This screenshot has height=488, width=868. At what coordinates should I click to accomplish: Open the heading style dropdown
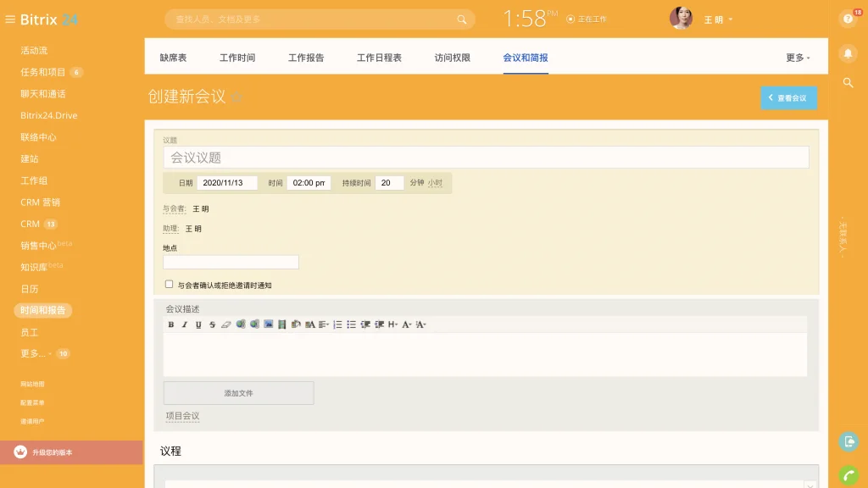coord(393,324)
